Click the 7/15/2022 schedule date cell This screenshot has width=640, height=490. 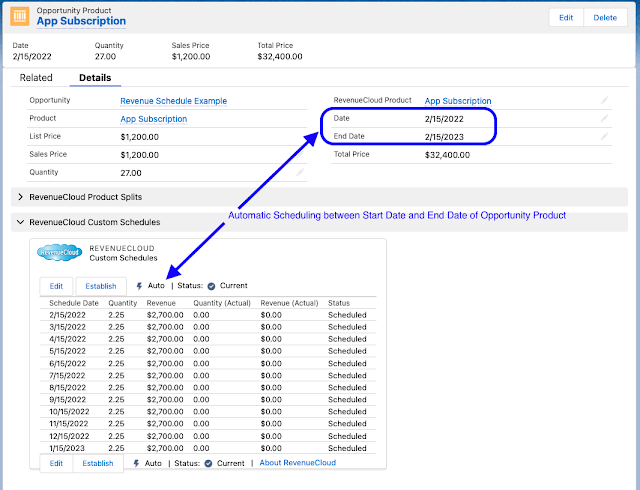[x=67, y=375]
